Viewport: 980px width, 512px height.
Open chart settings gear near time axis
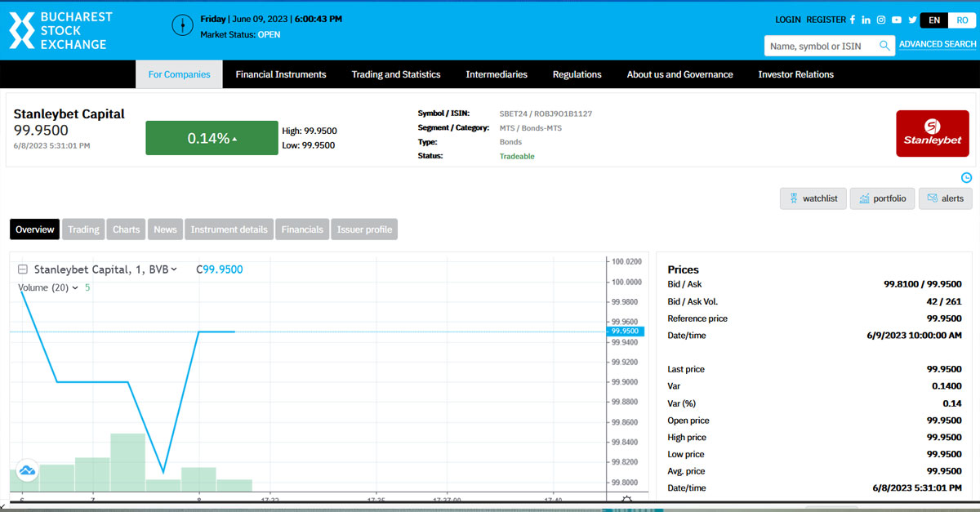(x=626, y=500)
